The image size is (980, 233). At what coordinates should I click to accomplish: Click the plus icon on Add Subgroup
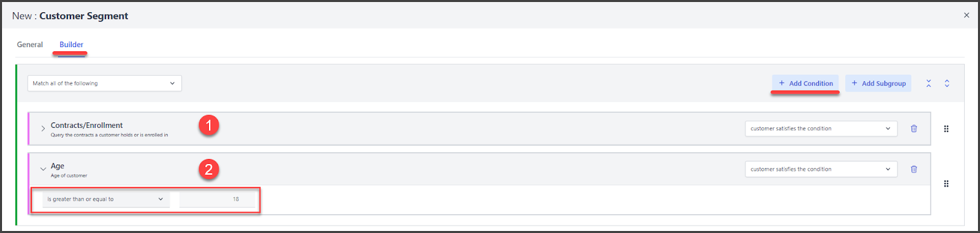click(x=854, y=83)
